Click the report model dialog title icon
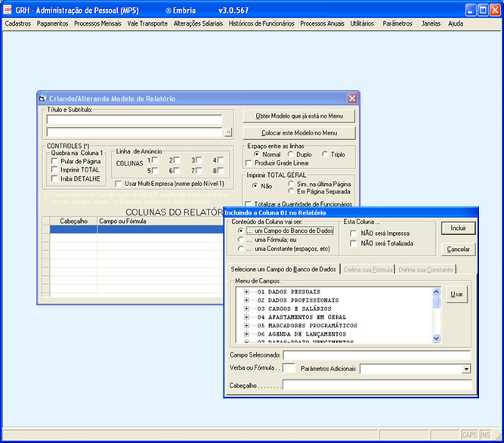The image size is (504, 443). pos(42,98)
